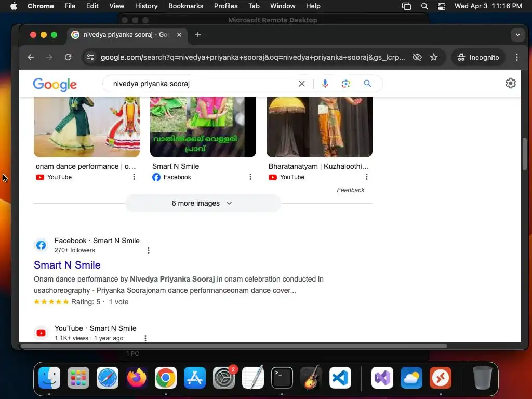The width and height of the screenshot is (532, 399).
Task: Open Google Lens image search
Action: (345, 84)
